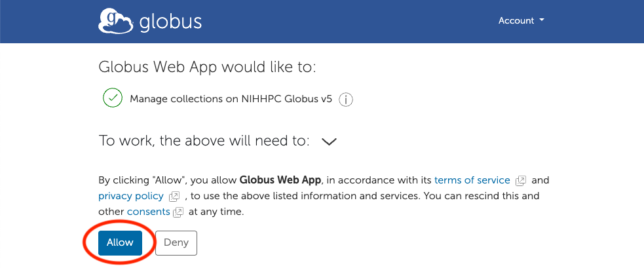Open info icon beside NIHHPC Globus v5
644x268 pixels.
[347, 100]
